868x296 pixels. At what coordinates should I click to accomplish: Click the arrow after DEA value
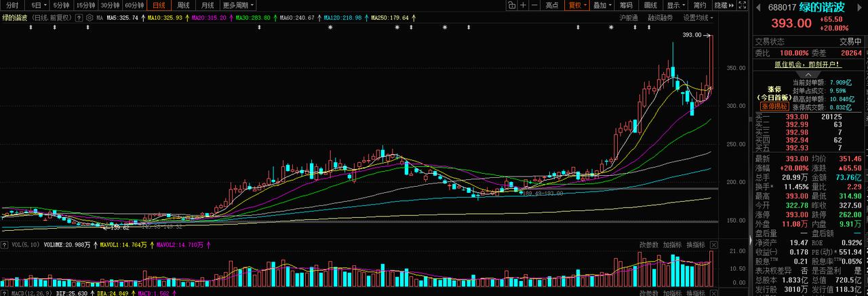point(134,293)
